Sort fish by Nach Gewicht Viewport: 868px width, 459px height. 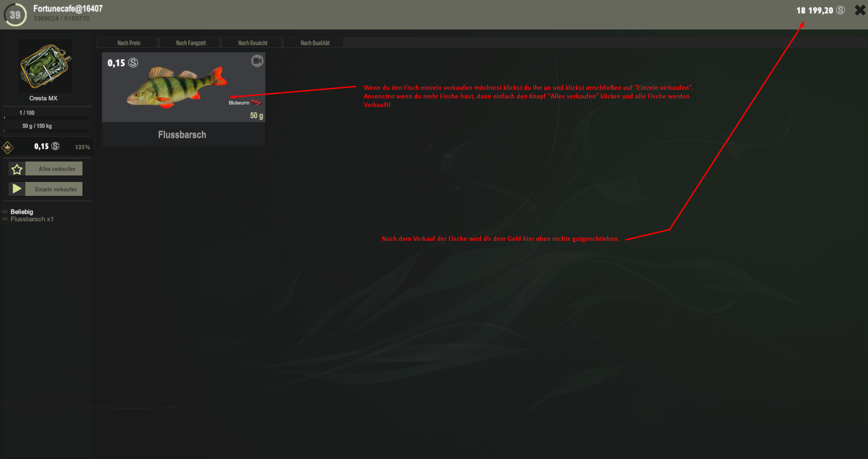[253, 43]
